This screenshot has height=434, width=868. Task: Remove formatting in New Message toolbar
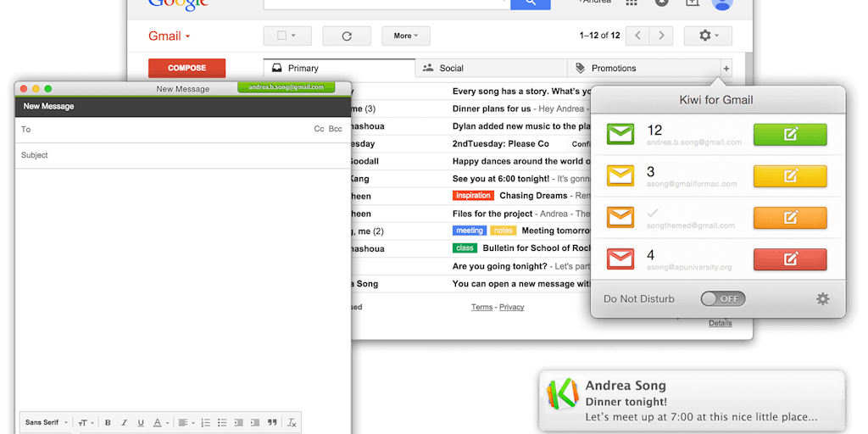point(292,423)
